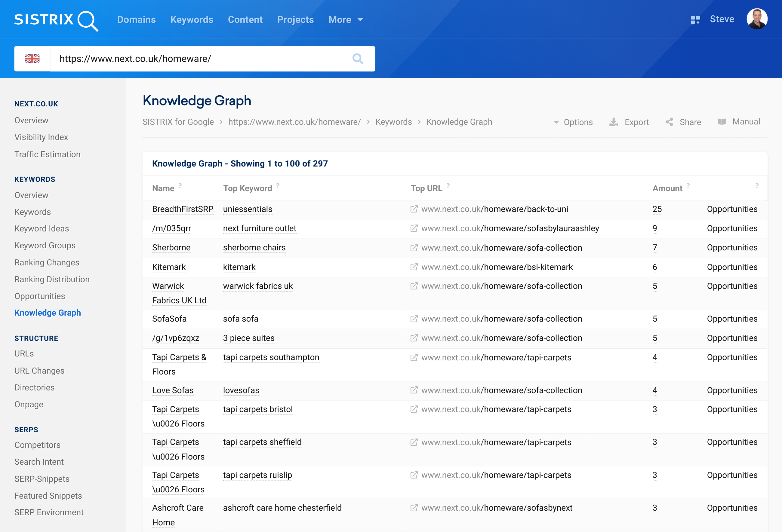
Task: Click the SofaSofa entity name
Action: click(169, 319)
